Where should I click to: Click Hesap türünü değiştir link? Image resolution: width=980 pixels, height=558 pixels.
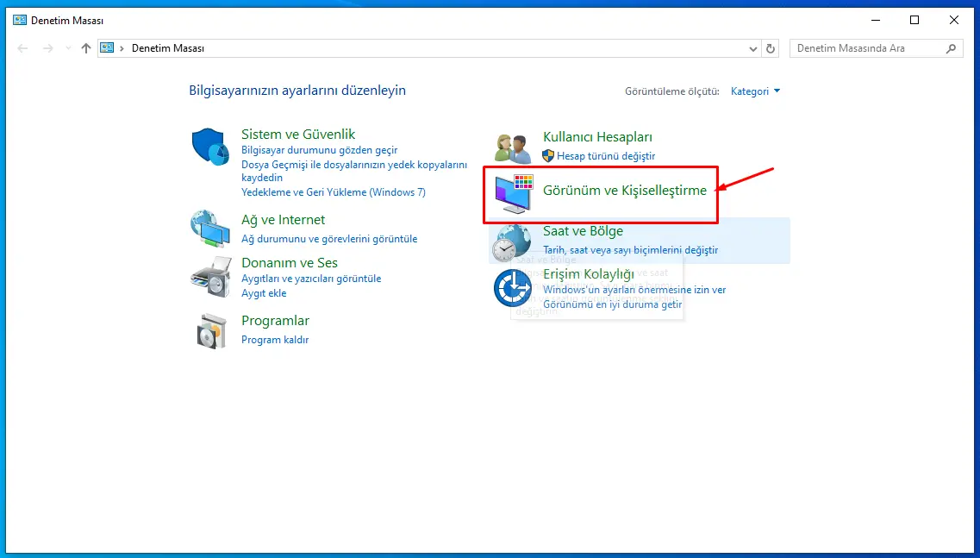[606, 156]
